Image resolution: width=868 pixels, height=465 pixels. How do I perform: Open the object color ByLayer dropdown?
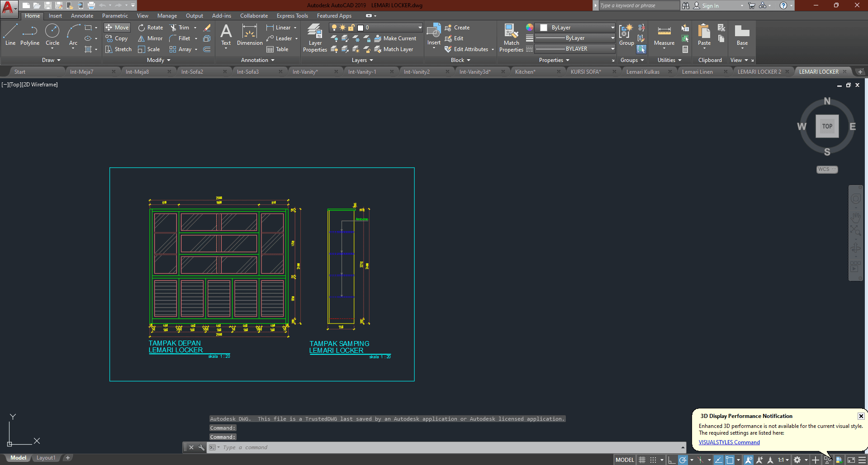[x=574, y=27]
